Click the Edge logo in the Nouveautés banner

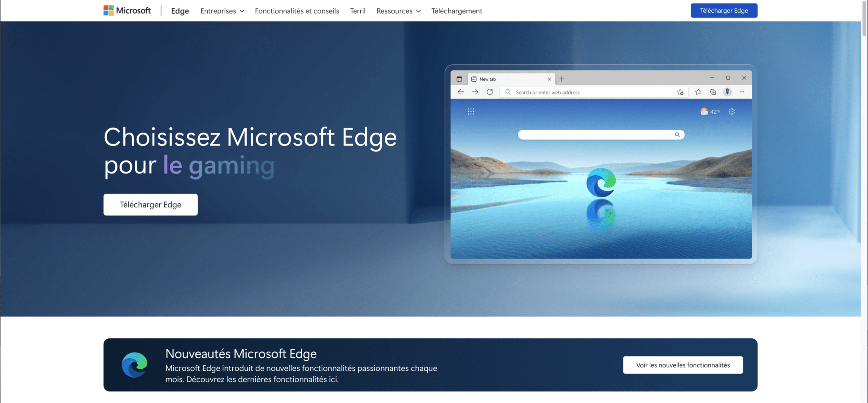(134, 364)
